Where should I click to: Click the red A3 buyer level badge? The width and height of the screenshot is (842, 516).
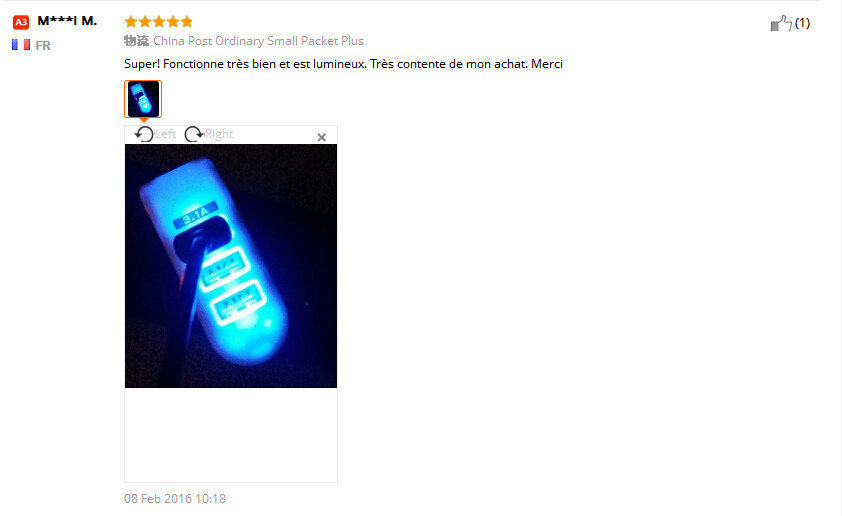tap(21, 22)
